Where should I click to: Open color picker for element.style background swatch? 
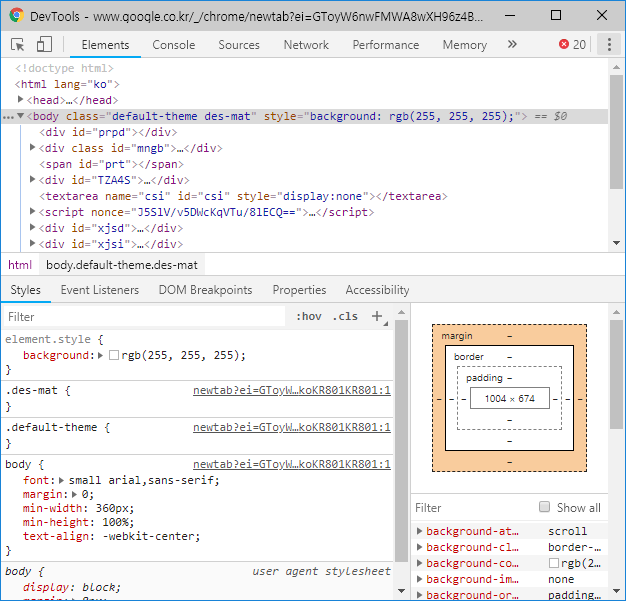pyautogui.click(x=114, y=355)
